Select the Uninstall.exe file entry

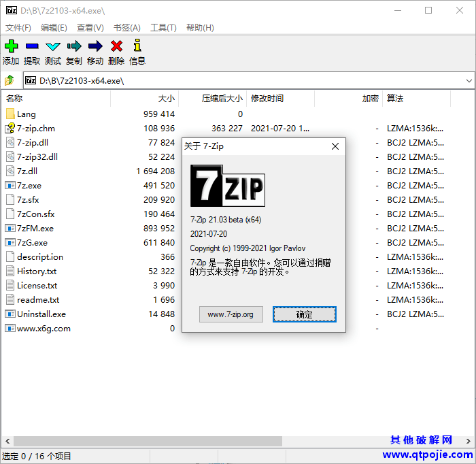pos(41,314)
